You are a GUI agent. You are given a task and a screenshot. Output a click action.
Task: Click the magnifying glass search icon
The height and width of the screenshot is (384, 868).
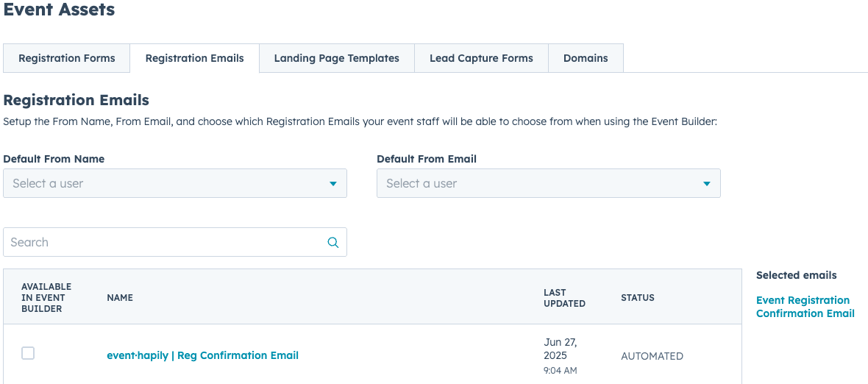click(332, 242)
